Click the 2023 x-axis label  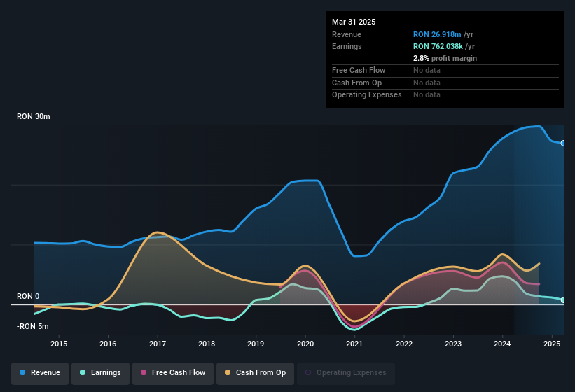pos(453,344)
